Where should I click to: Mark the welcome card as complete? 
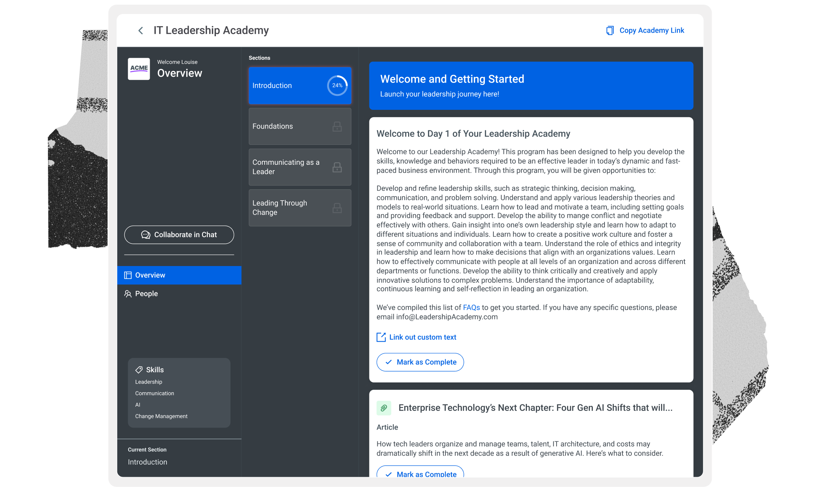420,362
